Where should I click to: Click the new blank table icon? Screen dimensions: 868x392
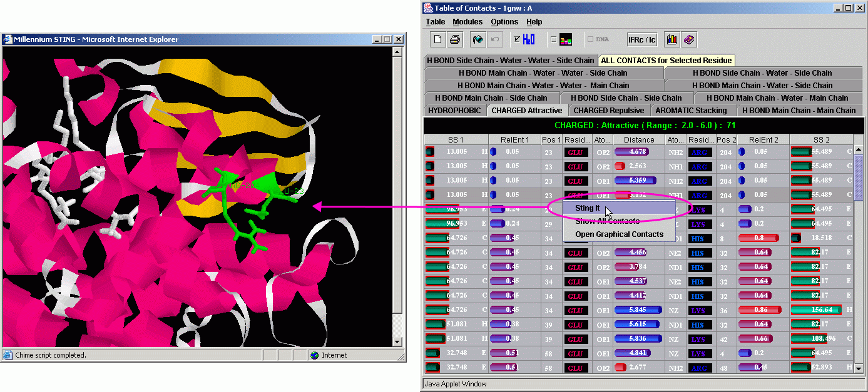point(438,39)
